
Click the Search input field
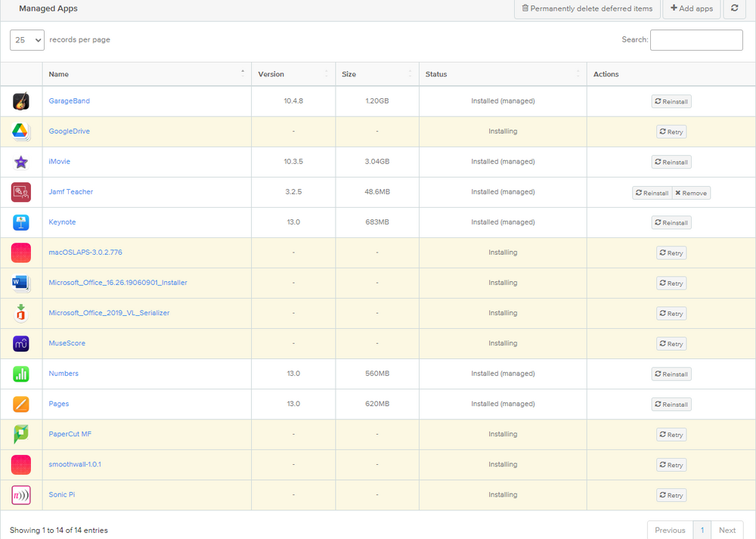point(696,40)
